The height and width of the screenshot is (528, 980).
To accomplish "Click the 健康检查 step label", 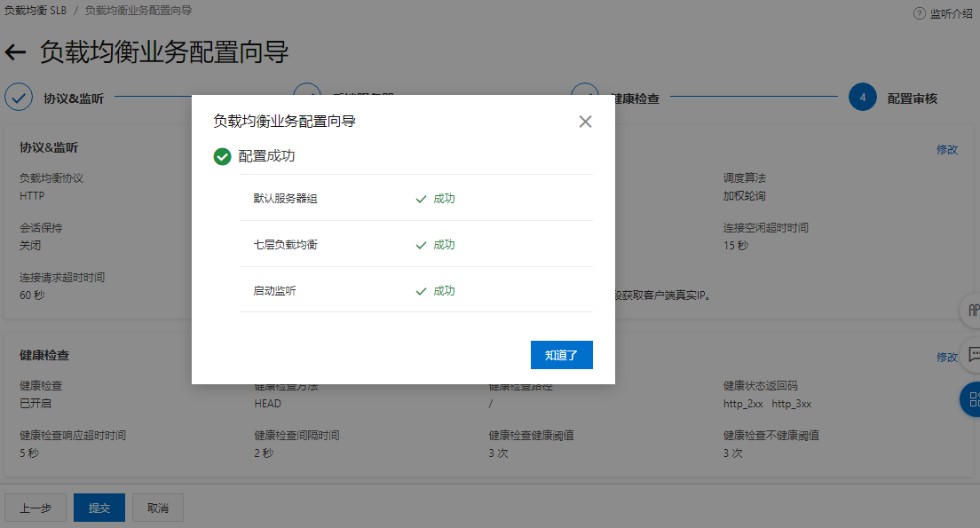I will [x=636, y=99].
